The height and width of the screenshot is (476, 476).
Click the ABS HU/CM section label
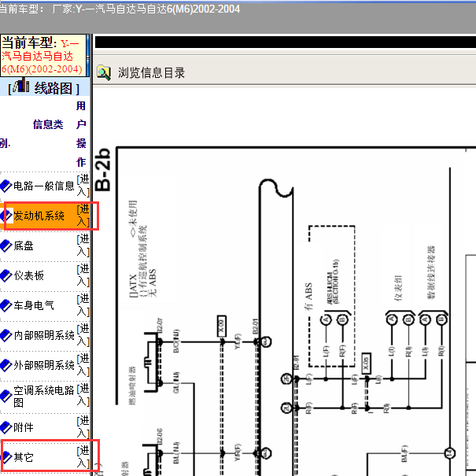tap(333, 282)
